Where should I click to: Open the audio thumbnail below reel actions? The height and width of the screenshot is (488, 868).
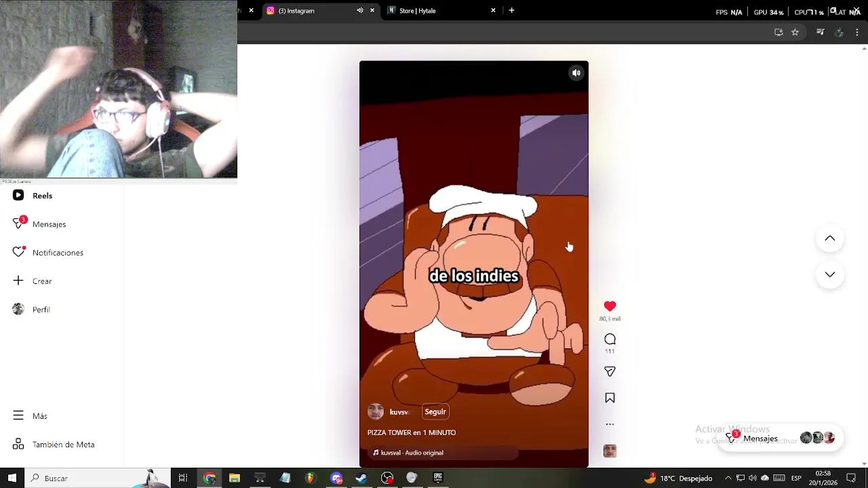click(610, 451)
